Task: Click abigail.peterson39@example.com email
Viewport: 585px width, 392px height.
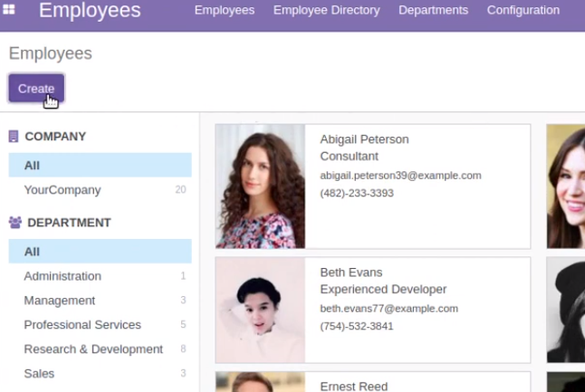Action: pos(400,176)
